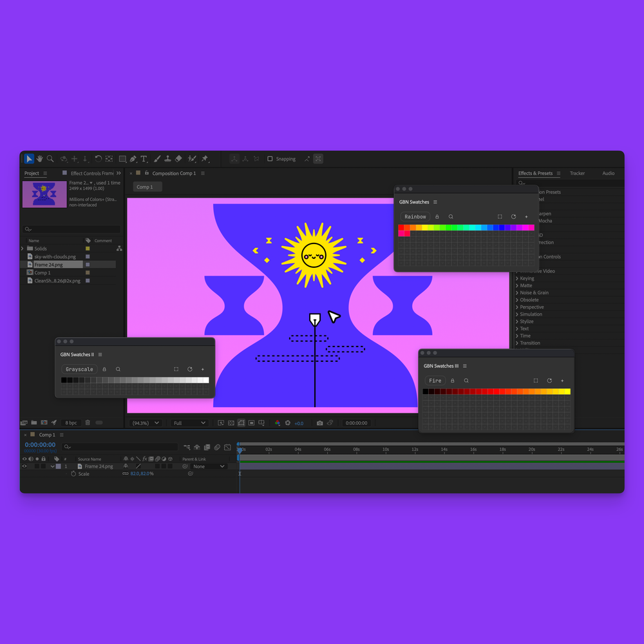Screen dimensions: 644x644
Task: Select the Clone Stamp tool
Action: 166,158
